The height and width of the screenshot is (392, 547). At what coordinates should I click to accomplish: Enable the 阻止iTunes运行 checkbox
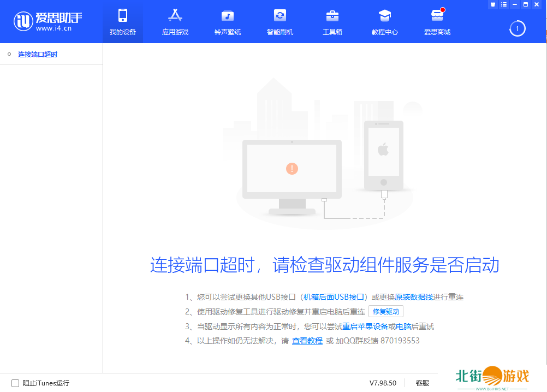15,383
